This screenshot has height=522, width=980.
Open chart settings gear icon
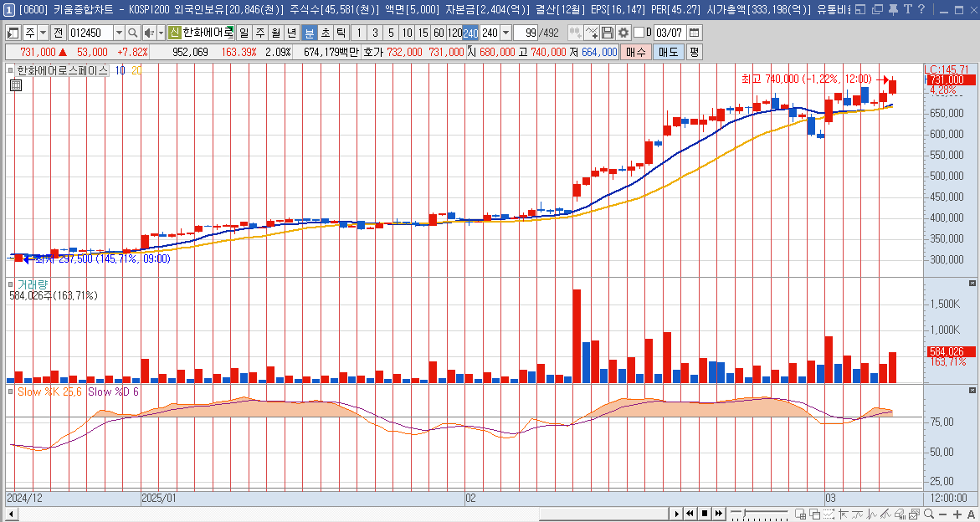623,33
